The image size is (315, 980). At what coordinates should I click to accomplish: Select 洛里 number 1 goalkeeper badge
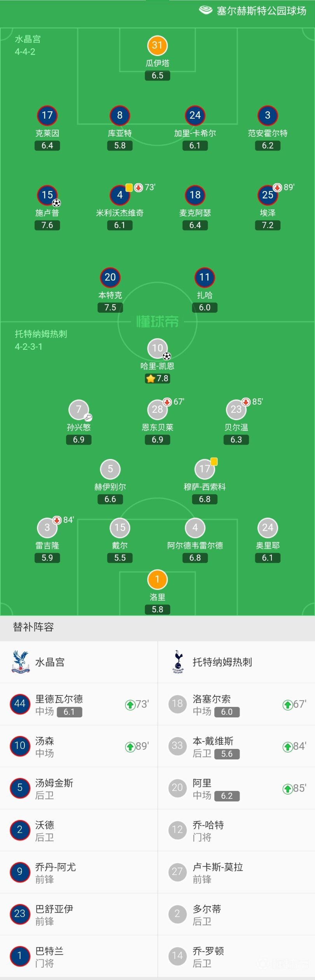[157, 579]
